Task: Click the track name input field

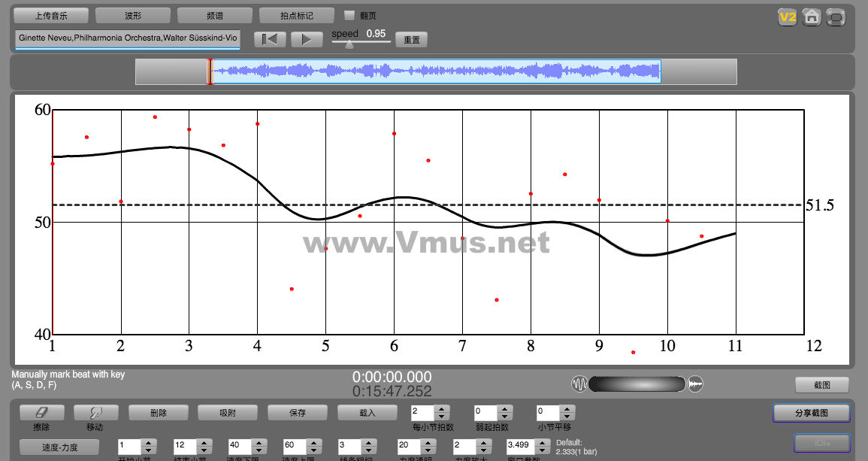Action: [x=127, y=38]
